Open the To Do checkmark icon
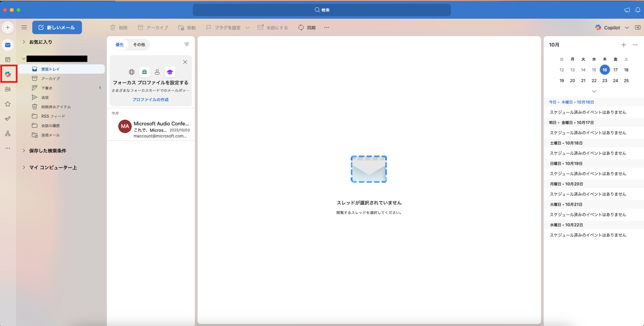Viewport: 644px width, 326px height. (x=8, y=118)
